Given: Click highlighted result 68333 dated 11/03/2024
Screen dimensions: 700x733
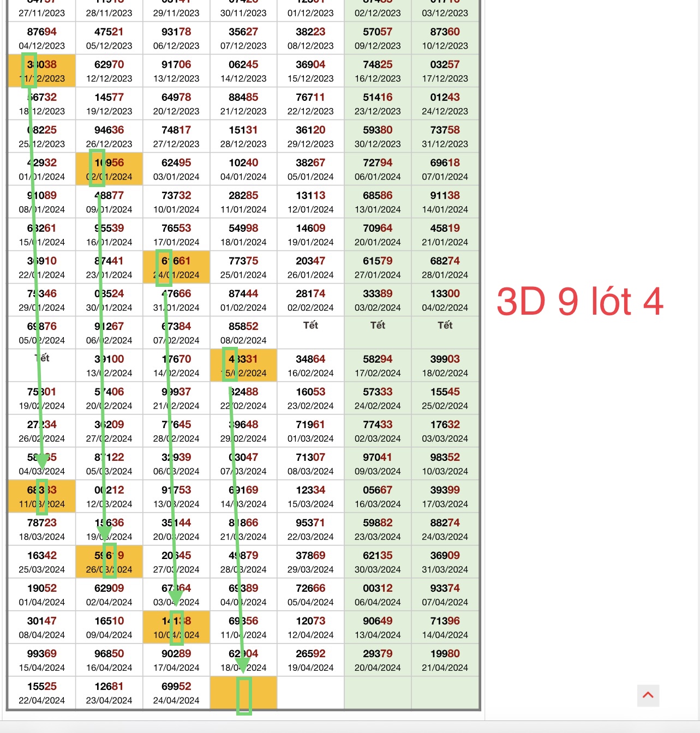Looking at the screenshot, I should coord(41,496).
